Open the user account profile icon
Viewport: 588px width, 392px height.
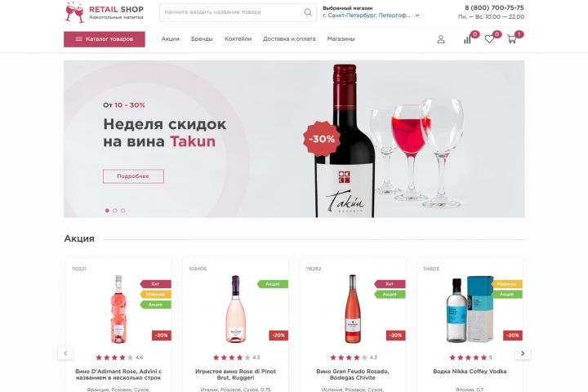click(x=441, y=39)
